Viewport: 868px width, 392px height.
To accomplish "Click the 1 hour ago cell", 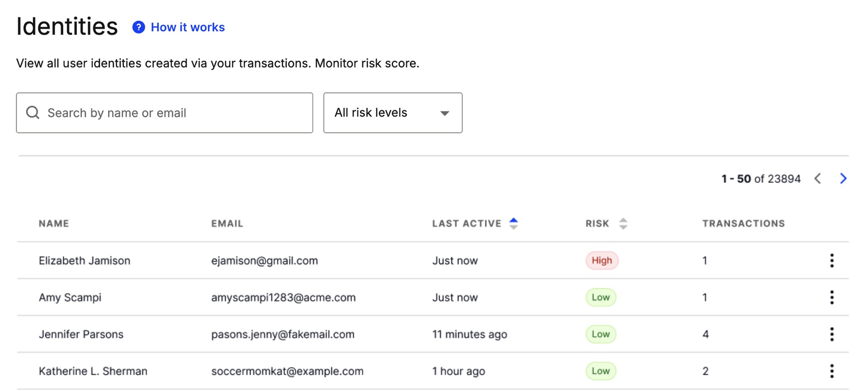I will 459,371.
